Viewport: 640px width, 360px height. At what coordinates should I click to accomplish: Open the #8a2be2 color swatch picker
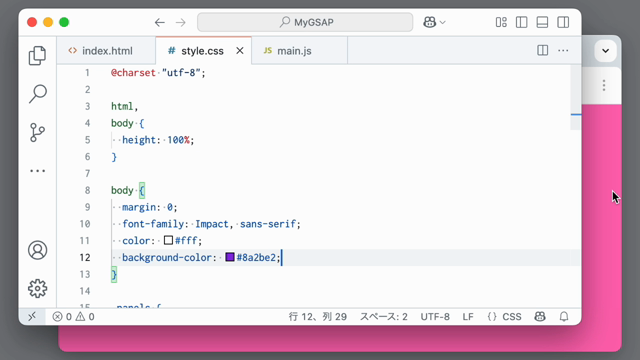pos(230,257)
